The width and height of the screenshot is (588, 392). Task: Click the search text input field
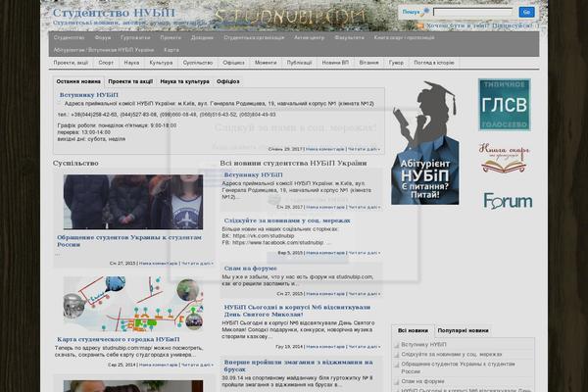pyautogui.click(x=473, y=12)
